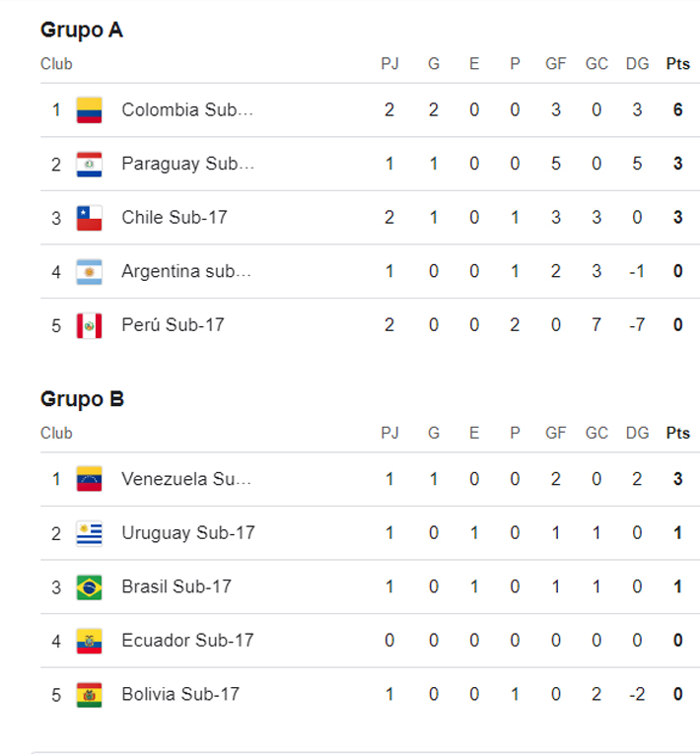This screenshot has height=754, width=700.
Task: Click the PJ column header in Grupo B
Action: point(389,433)
